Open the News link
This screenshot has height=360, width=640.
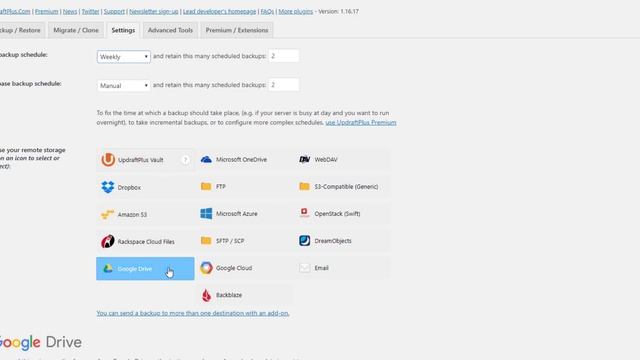[70, 11]
